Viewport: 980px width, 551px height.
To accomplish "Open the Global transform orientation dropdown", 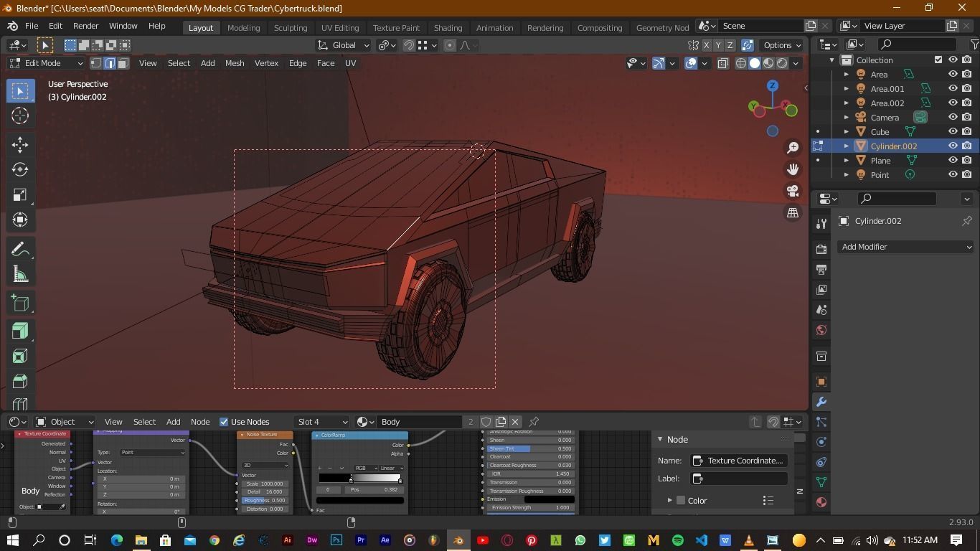I will pyautogui.click(x=344, y=45).
